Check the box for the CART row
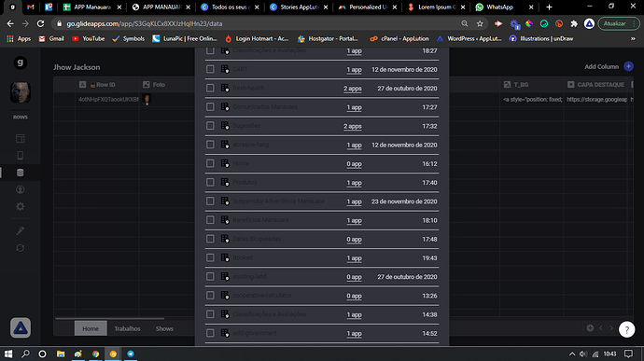Image resolution: width=644 pixels, height=361 pixels. point(210,69)
